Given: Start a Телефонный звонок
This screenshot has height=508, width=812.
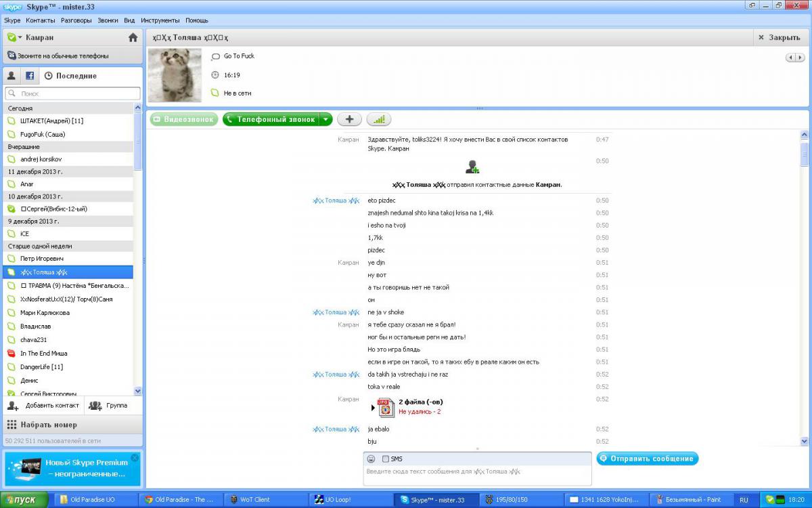Looking at the screenshot, I should tap(271, 119).
